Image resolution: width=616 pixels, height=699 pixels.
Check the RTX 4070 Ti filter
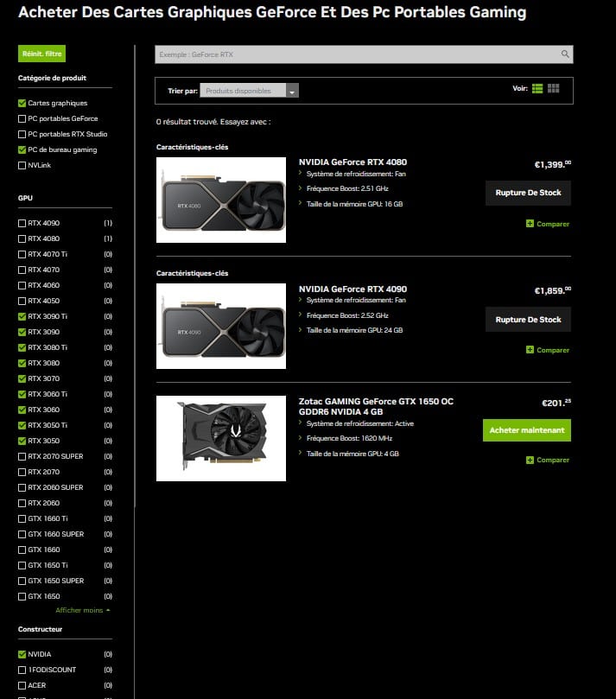(22, 254)
